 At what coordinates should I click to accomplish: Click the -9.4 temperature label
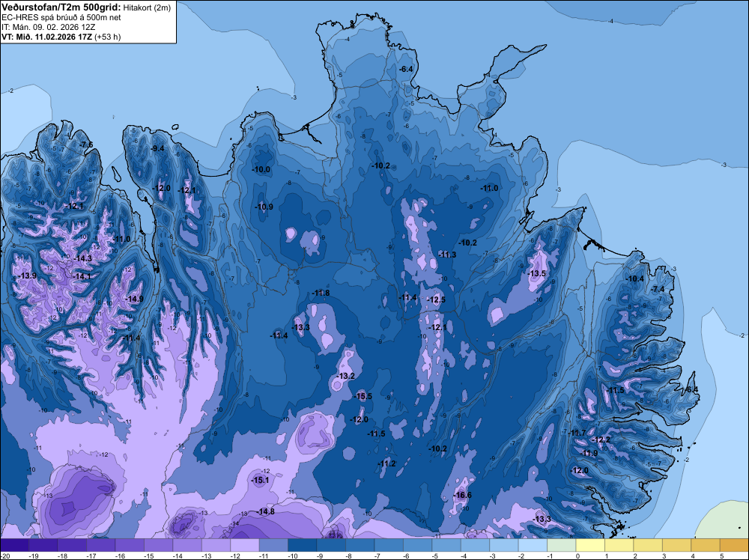157,148
